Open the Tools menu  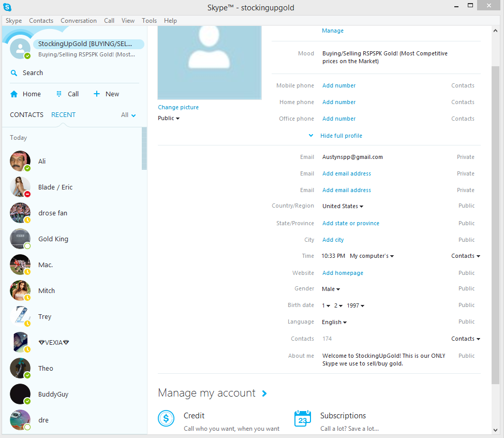[150, 21]
